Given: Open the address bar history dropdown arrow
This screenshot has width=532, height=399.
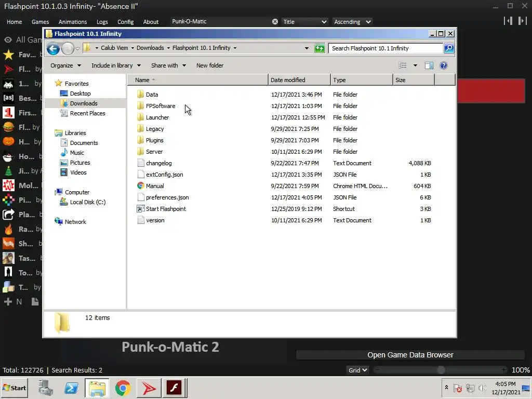Looking at the screenshot, I should [307, 48].
